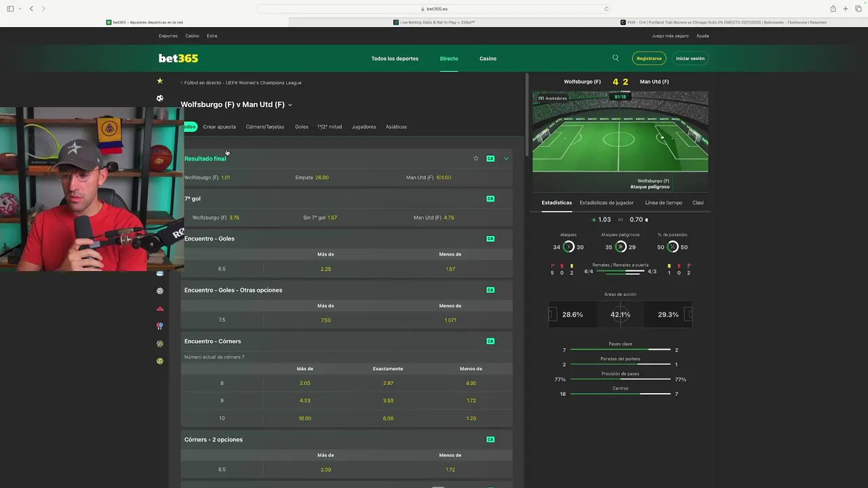Viewport: 868px width, 488px height.
Task: Open a new tab with the plus icon
Action: coord(846,9)
